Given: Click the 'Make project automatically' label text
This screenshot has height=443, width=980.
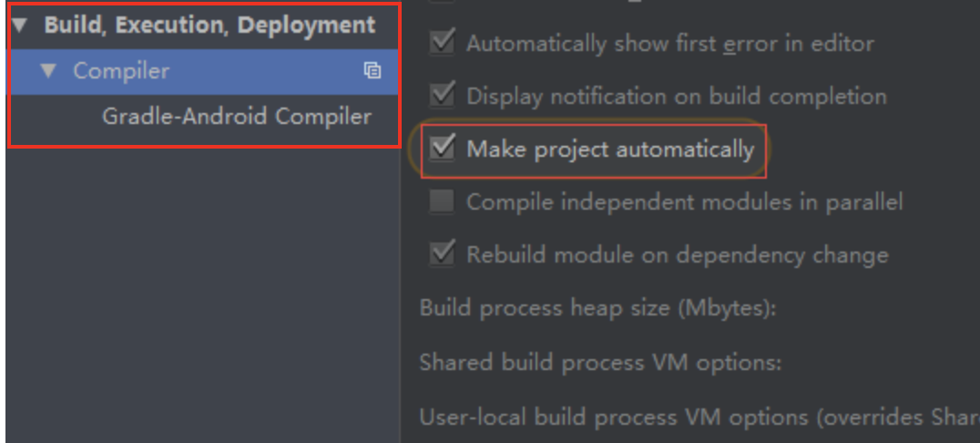Looking at the screenshot, I should (610, 149).
